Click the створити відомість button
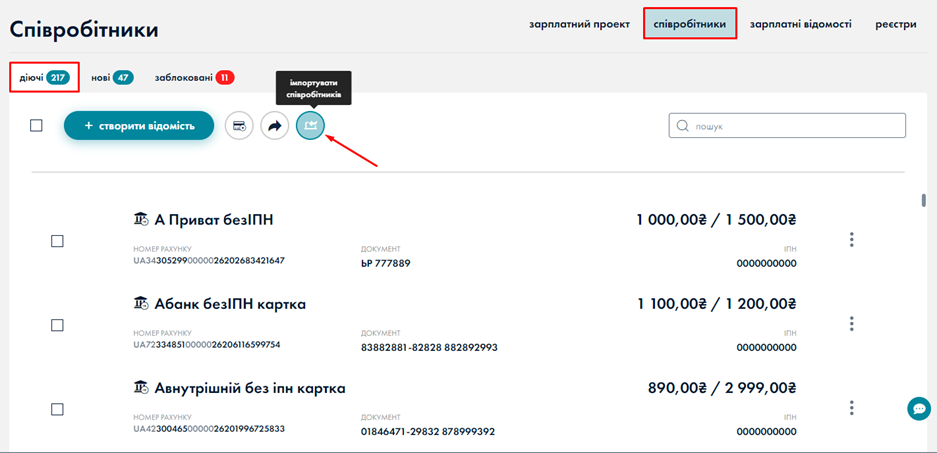The width and height of the screenshot is (937, 453). 139,126
